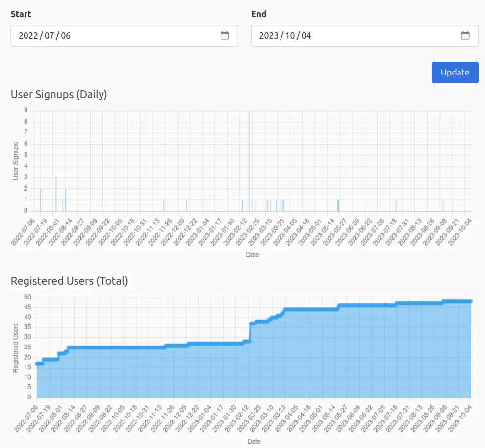Select the Start label above the date field
This screenshot has height=448, width=485.
[20, 14]
